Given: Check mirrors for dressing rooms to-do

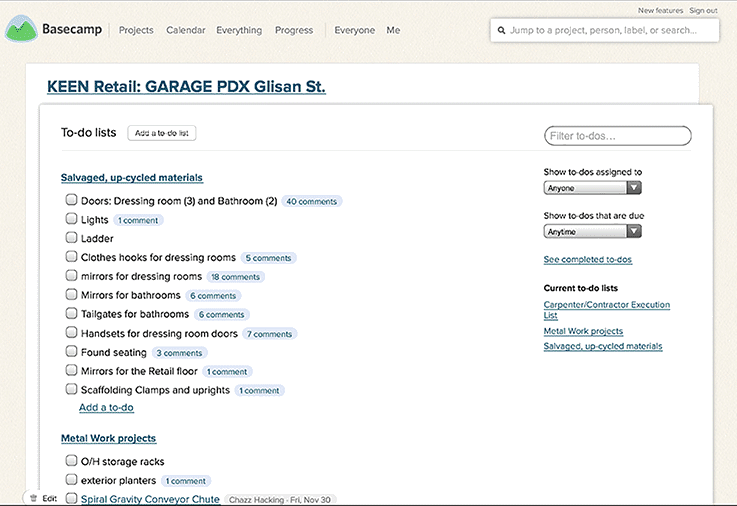Looking at the screenshot, I should point(71,275).
